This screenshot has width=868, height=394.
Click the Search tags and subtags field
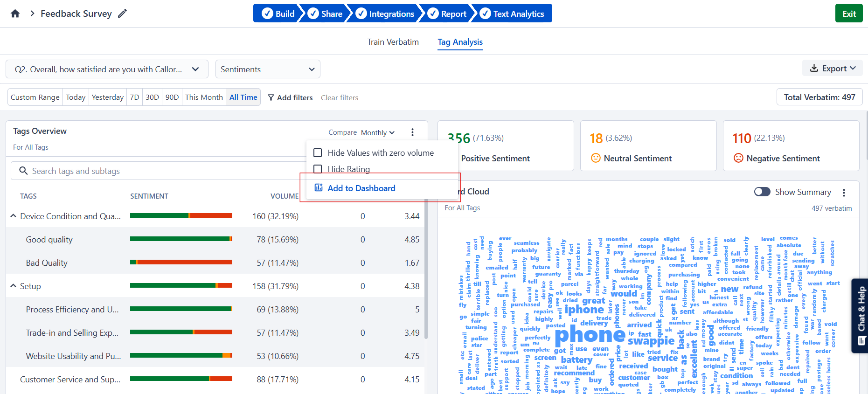pos(159,171)
